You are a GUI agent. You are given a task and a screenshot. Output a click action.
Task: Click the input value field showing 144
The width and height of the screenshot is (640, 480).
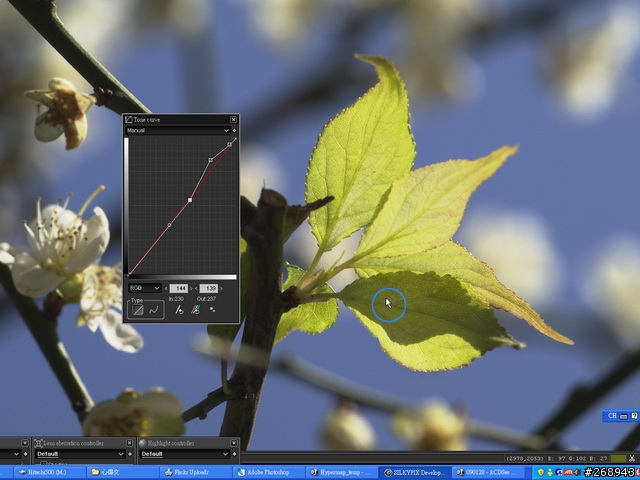(x=179, y=289)
